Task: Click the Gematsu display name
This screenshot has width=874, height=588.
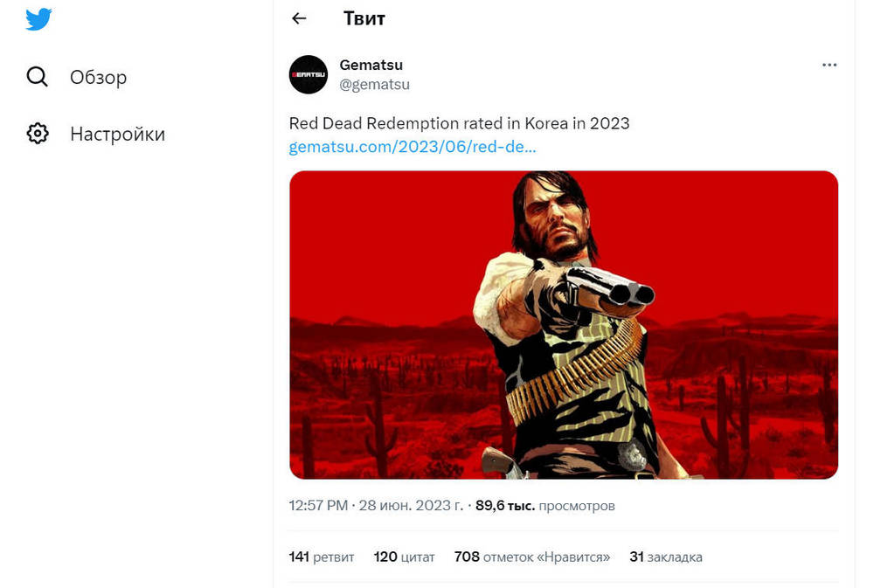Action: click(x=371, y=65)
